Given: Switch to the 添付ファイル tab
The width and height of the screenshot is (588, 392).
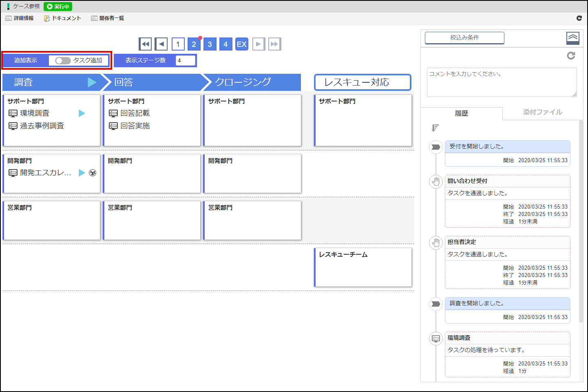Looking at the screenshot, I should (542, 112).
